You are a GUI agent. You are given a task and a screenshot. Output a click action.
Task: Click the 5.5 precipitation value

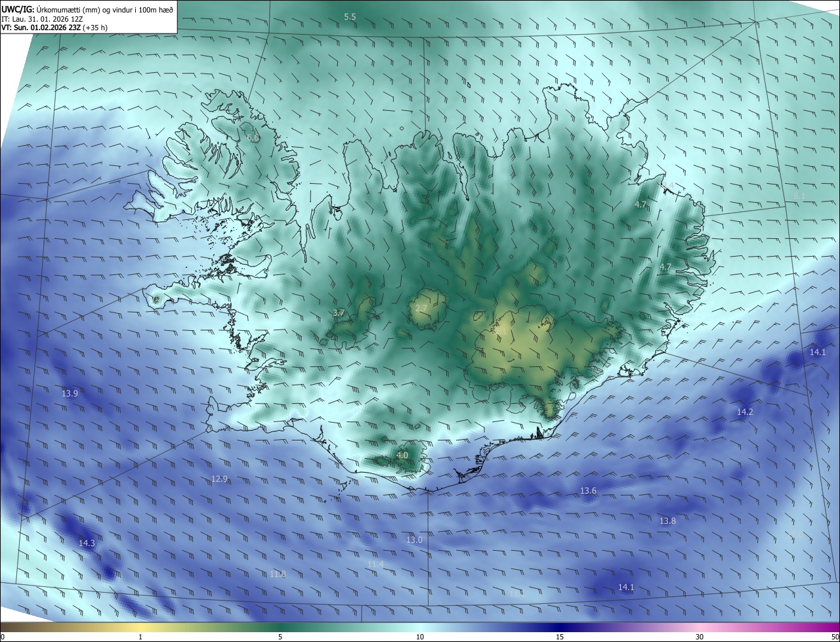pyautogui.click(x=350, y=16)
